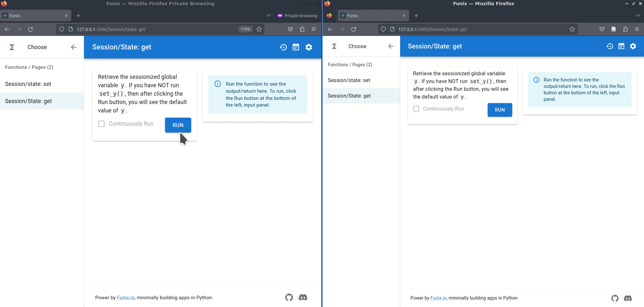Open hamburger menu in private window
Viewport: 644px width, 307px height.
click(314, 29)
